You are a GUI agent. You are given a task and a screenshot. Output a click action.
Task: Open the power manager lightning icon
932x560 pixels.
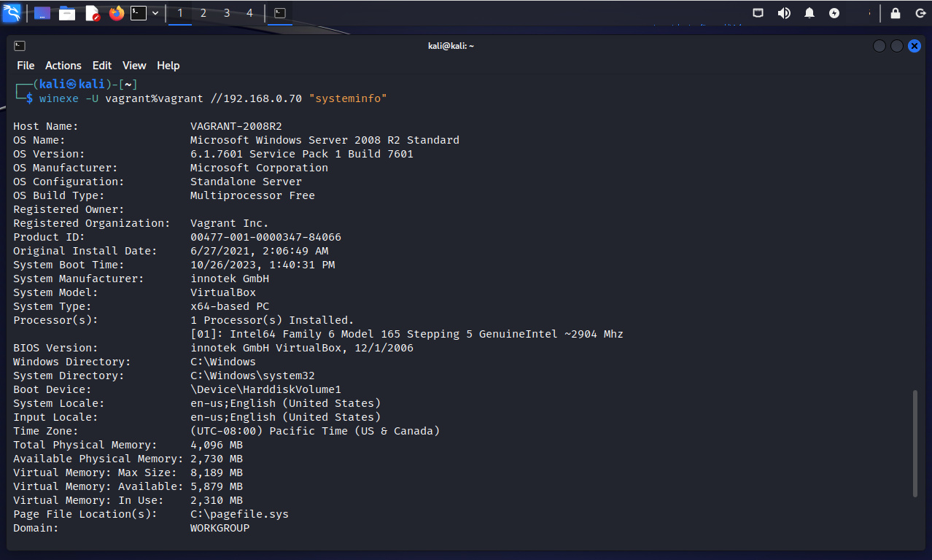[x=834, y=13]
